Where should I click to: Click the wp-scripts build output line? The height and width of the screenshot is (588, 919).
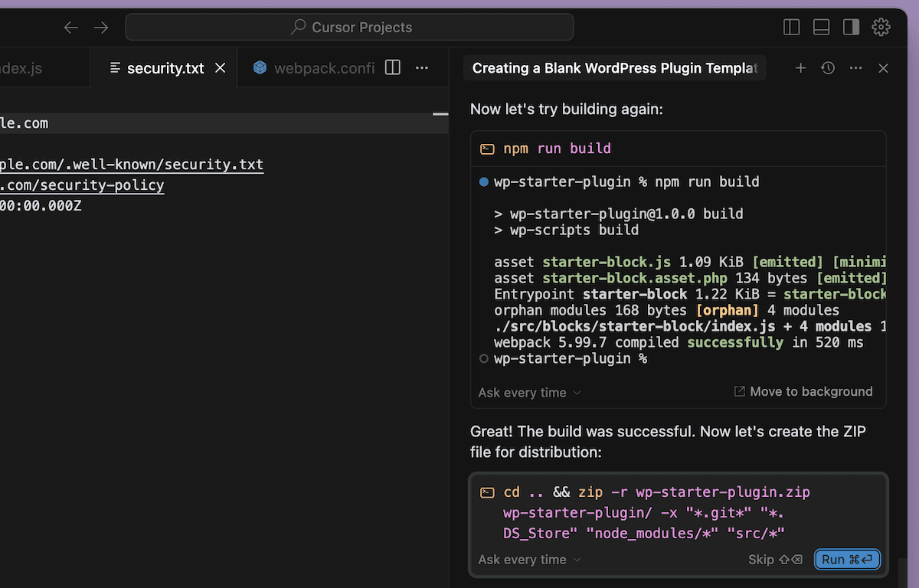coord(566,230)
